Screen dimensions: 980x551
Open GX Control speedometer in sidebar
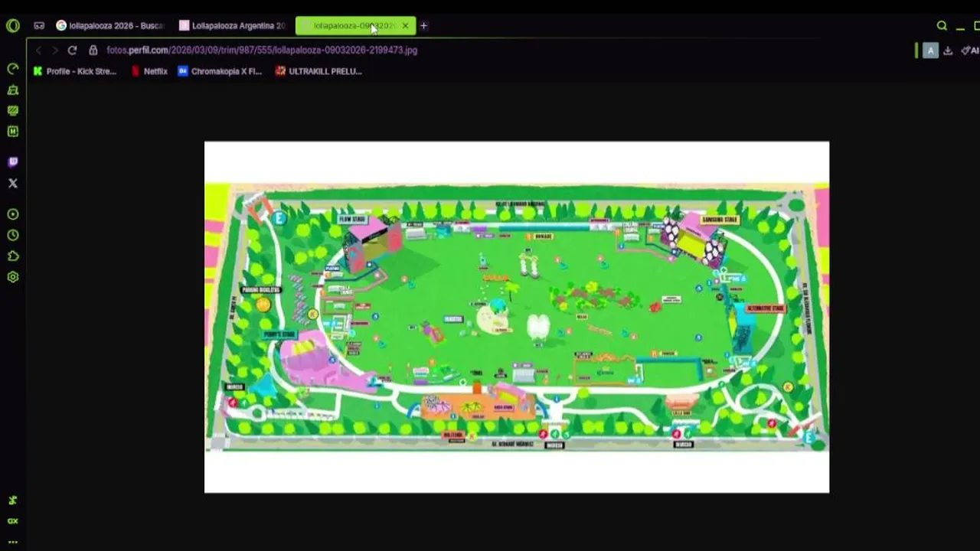coord(13,69)
